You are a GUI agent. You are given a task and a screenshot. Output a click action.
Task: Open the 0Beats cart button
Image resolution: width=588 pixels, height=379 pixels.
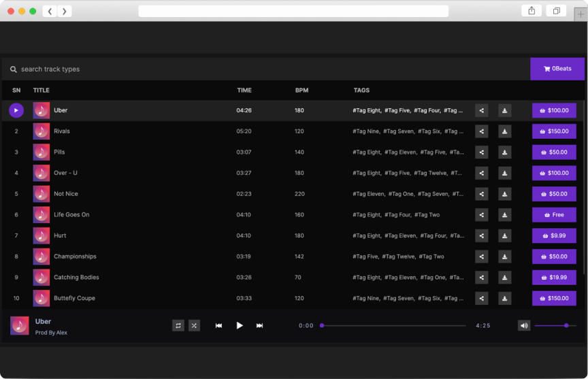coord(557,69)
